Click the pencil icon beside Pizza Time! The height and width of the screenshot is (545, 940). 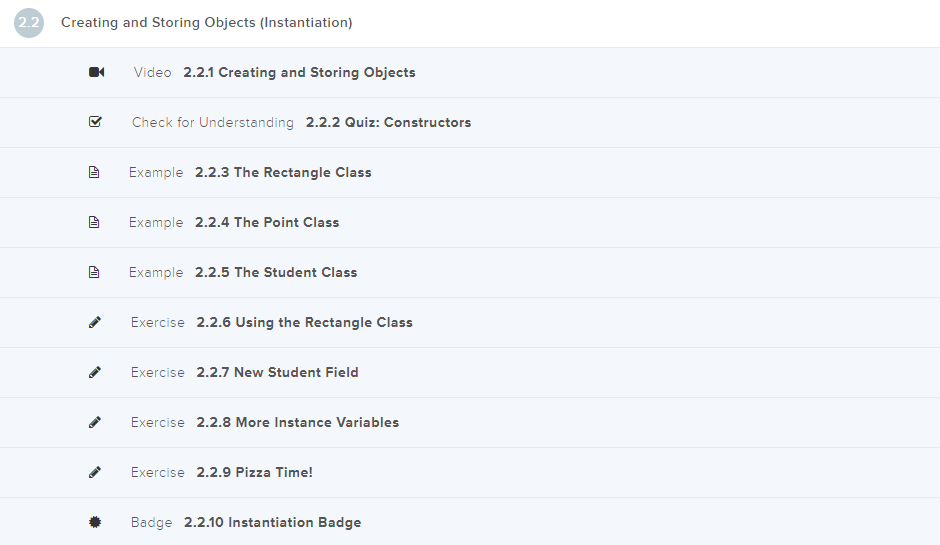pyautogui.click(x=95, y=472)
